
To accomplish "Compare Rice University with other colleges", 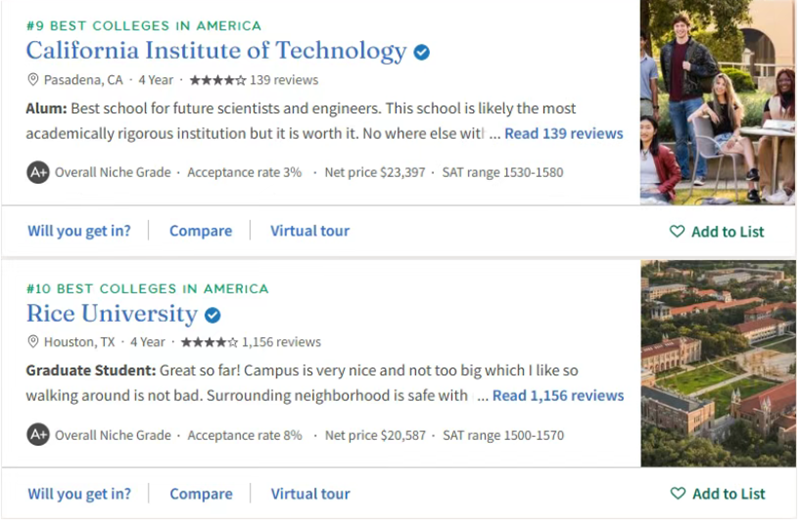I will 200,494.
